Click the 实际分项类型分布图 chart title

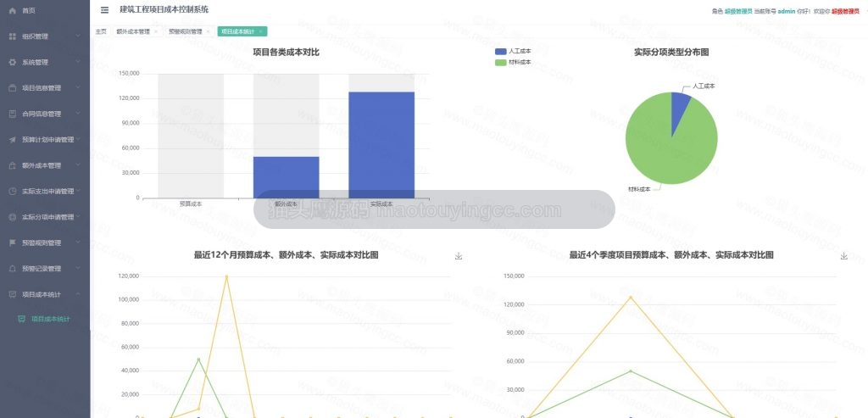tap(671, 52)
